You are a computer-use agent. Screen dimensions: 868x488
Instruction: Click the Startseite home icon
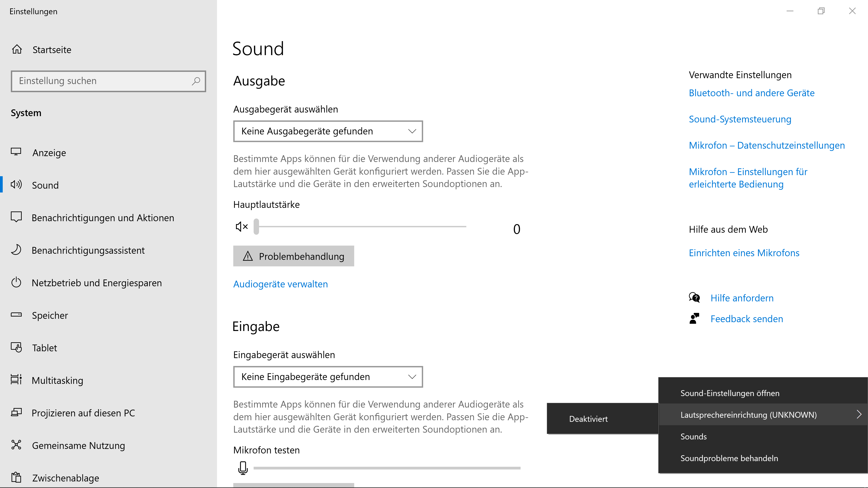(x=17, y=49)
